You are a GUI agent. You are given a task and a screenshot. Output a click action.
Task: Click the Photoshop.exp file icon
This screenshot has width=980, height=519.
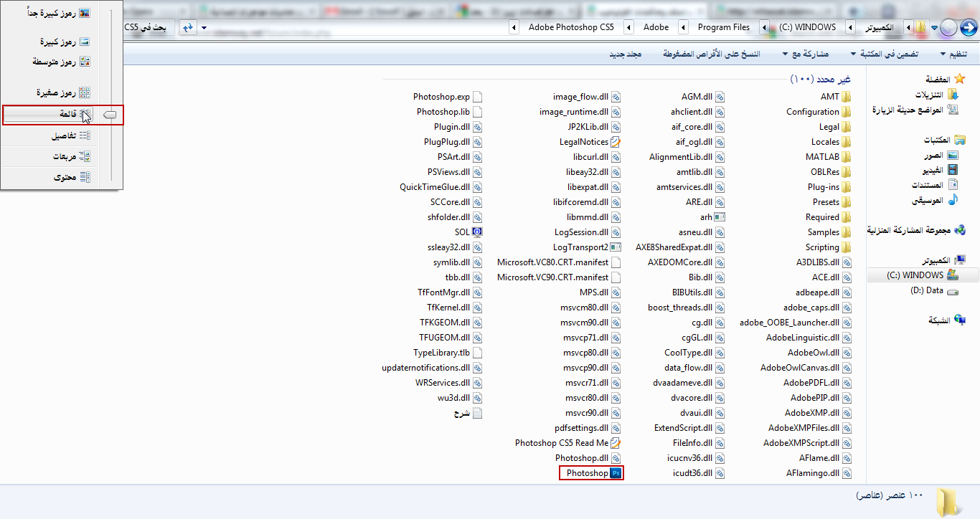tap(477, 97)
